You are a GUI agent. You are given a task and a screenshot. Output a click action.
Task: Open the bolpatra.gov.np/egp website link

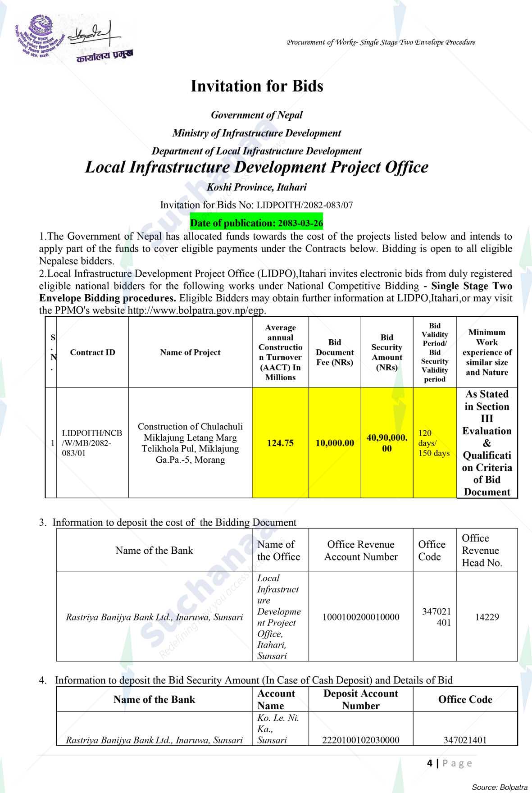[197, 310]
